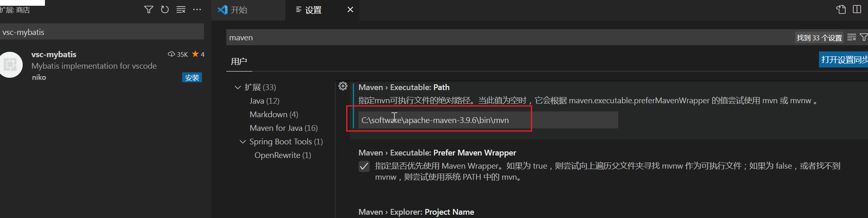Select Java (12) in settings tree

click(264, 101)
